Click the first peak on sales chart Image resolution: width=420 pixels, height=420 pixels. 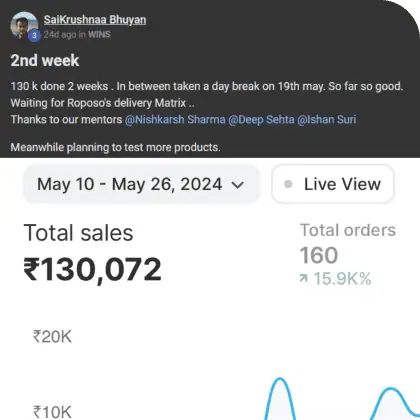point(280,379)
